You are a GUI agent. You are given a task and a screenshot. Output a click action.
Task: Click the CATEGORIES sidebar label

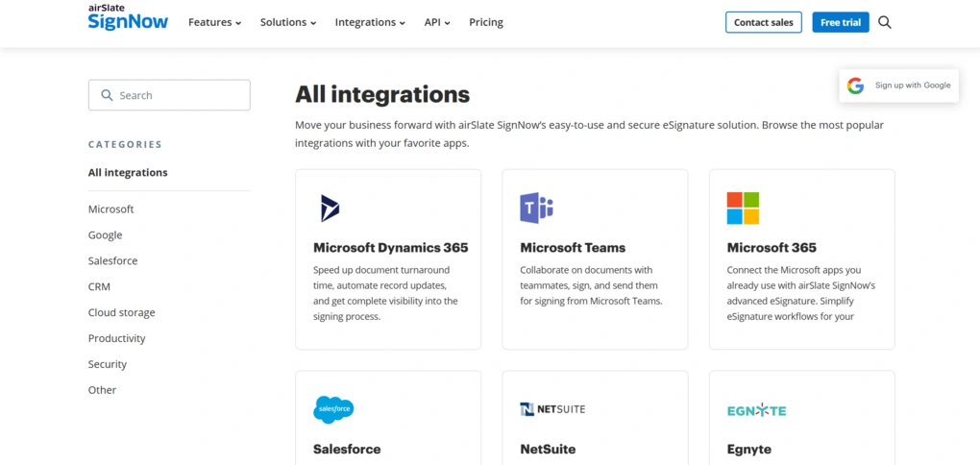(125, 144)
